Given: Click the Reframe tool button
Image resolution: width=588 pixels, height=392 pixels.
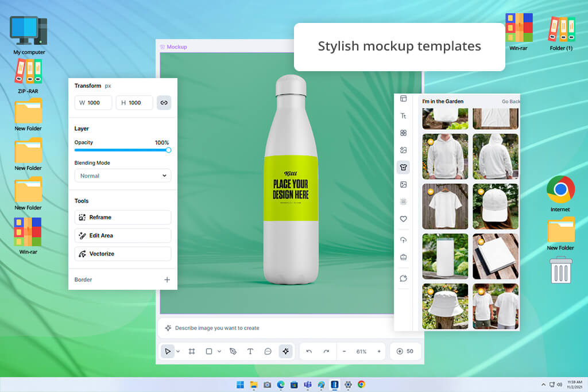Looking at the screenshot, I should (123, 218).
